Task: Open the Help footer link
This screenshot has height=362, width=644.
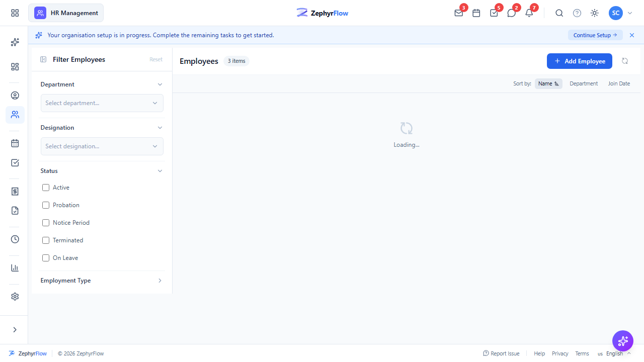Action: 539,353
